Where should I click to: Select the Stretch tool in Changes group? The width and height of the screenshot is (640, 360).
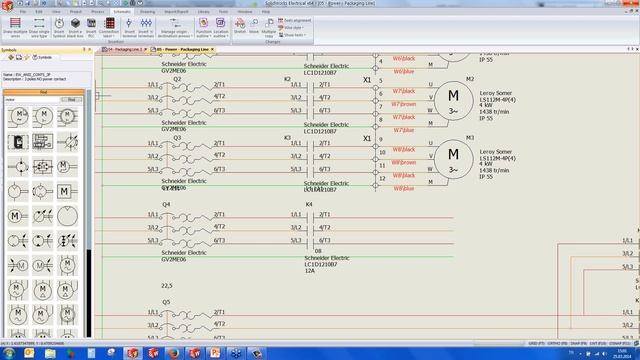(240, 26)
